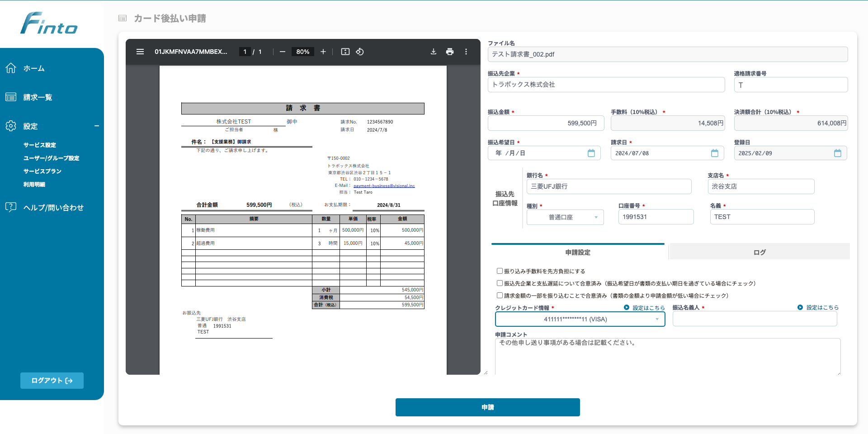Click the 口座番号 field with 1991531
This screenshot has width=868, height=434.
tap(656, 217)
